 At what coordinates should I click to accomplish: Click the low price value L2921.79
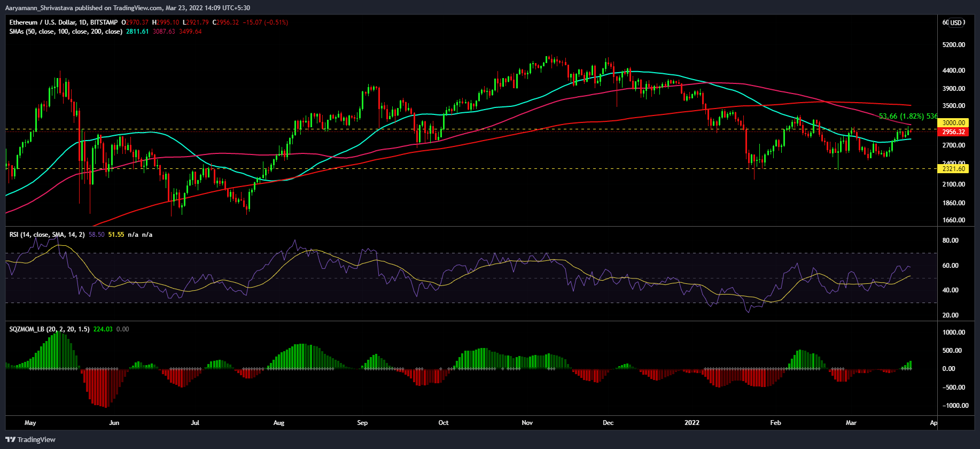[x=196, y=22]
